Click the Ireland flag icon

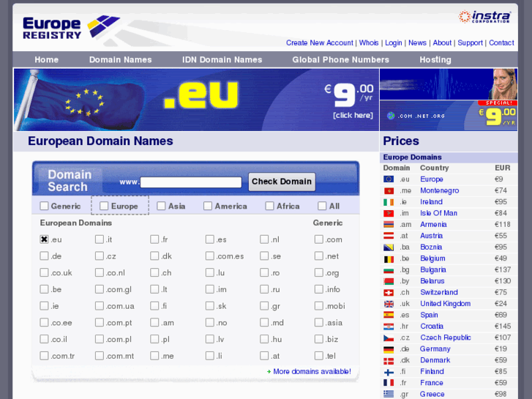389,202
